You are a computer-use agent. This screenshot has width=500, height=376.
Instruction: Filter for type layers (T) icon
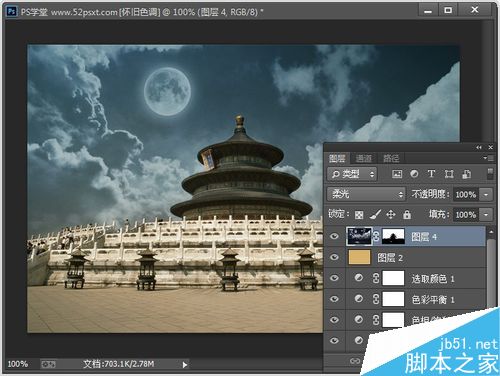[x=431, y=174]
